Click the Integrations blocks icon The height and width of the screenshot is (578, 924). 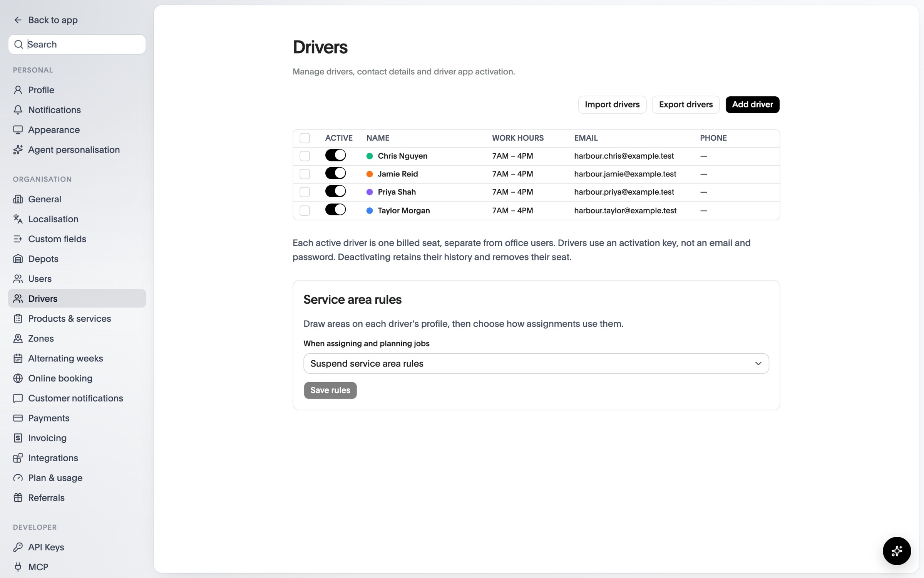pos(18,458)
